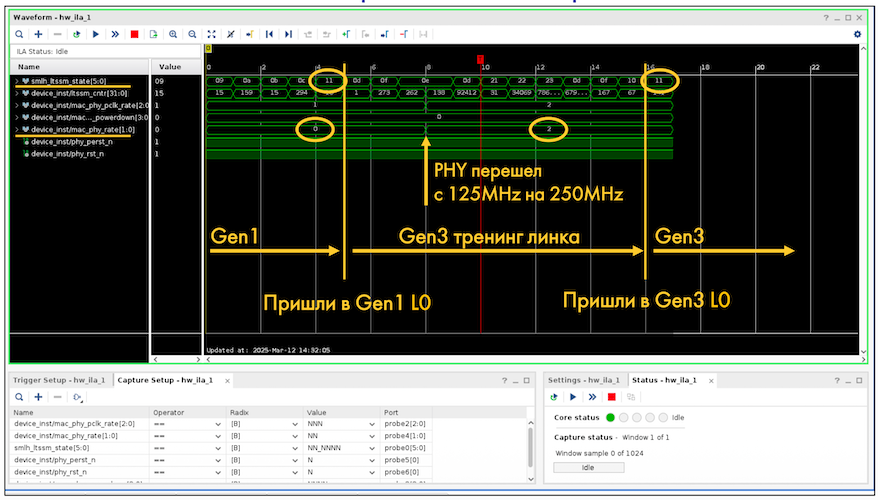Image resolution: width=880 pixels, height=500 pixels.
Task: Open Value dropdown for smlh_ltssm_state row
Action: point(372,448)
